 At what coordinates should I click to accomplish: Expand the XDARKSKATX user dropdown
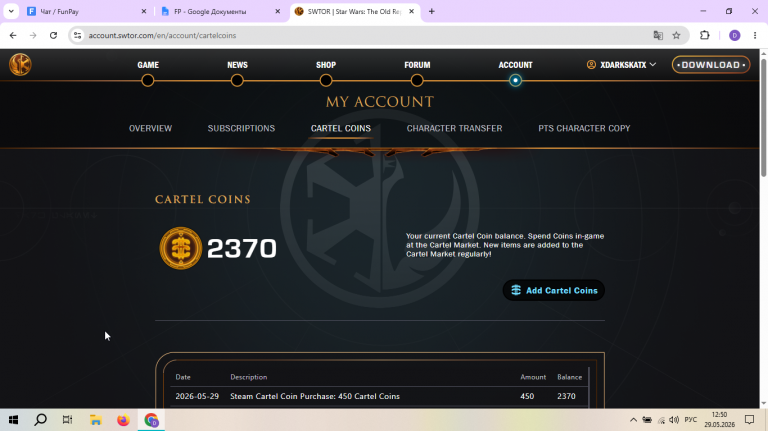click(x=621, y=65)
